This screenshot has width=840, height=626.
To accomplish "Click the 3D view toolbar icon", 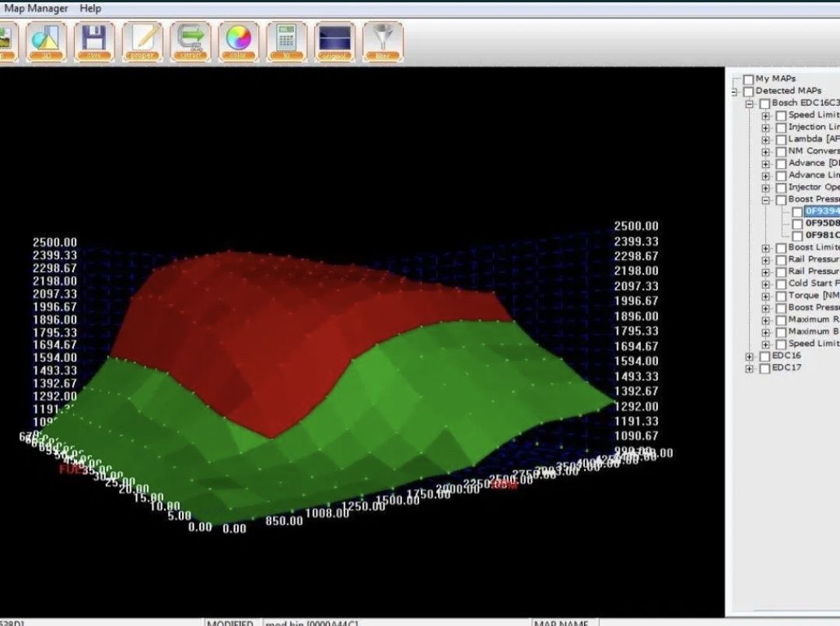I will click(x=46, y=41).
